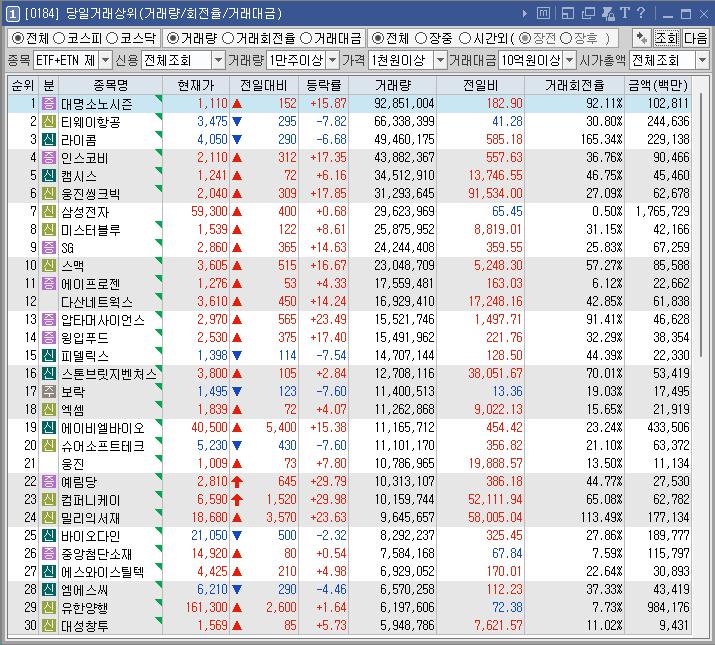Click the 신 badge beside 티웨이항공
The image size is (715, 645).
(x=49, y=122)
